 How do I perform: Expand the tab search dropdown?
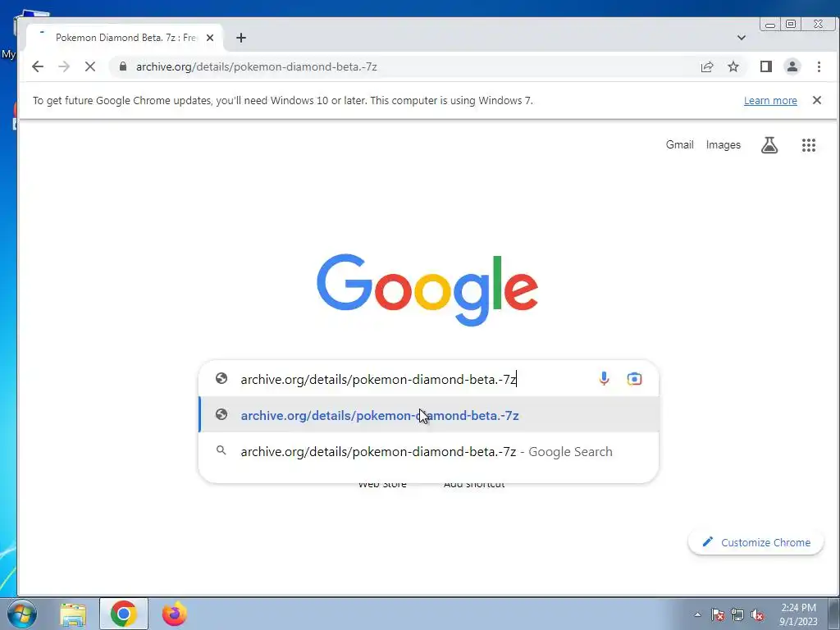coord(741,38)
